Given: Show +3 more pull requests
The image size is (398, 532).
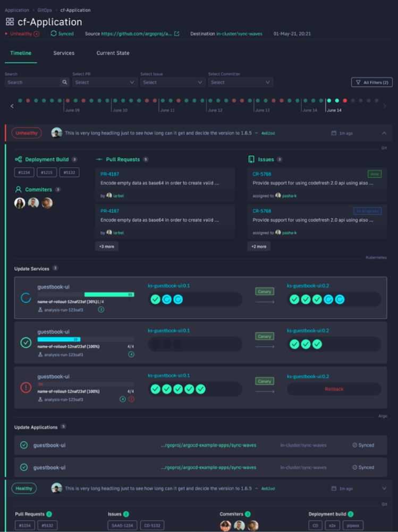Looking at the screenshot, I should 107,246.
